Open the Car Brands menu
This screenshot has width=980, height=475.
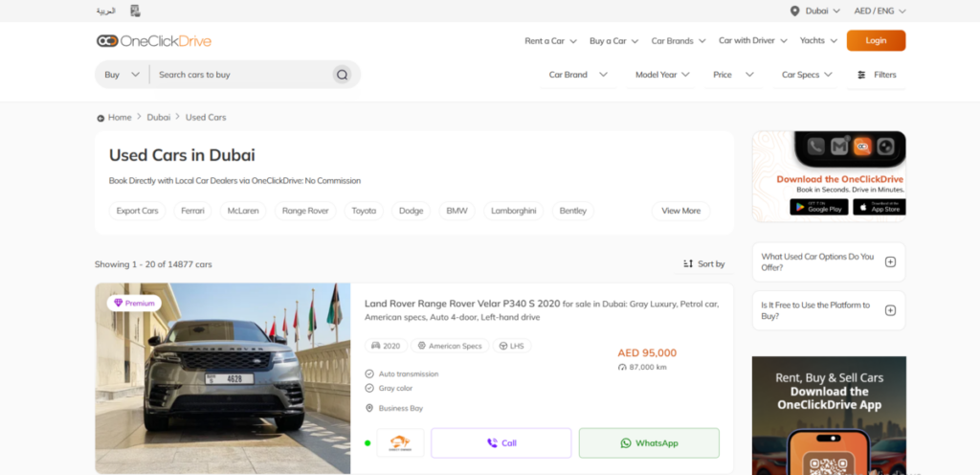click(679, 40)
